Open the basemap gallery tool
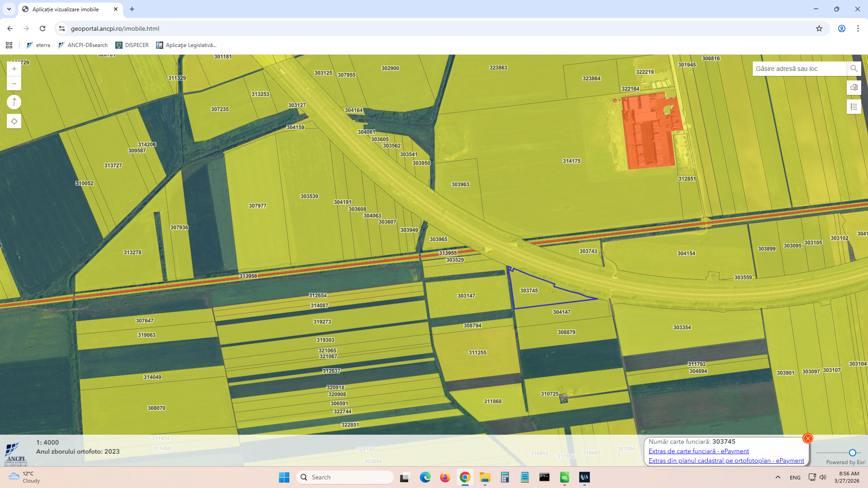The height and width of the screenshot is (488, 868). coord(854,88)
